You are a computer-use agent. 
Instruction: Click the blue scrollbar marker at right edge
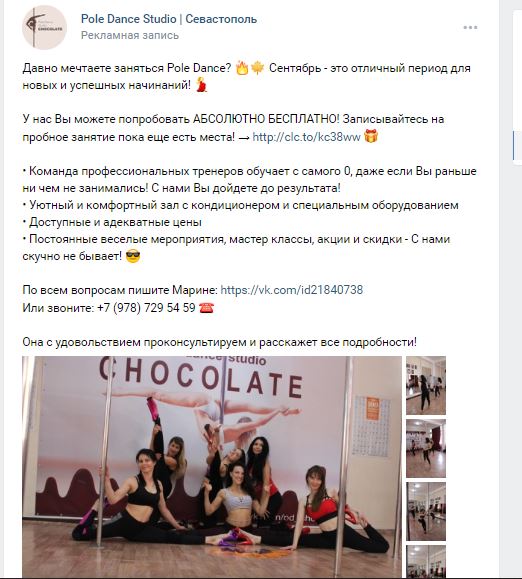point(514,145)
